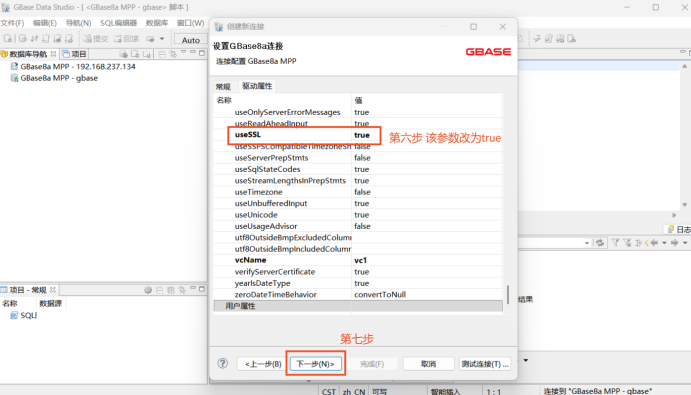Viewport: 691px width, 395px height.
Task: Select the useServerPrepStmts property row
Action: click(x=357, y=158)
